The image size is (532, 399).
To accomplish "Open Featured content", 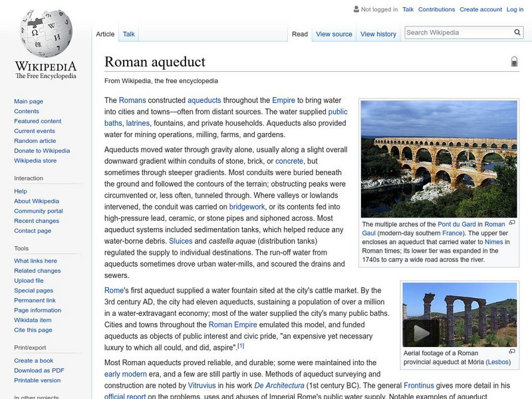I will pyautogui.click(x=38, y=121).
